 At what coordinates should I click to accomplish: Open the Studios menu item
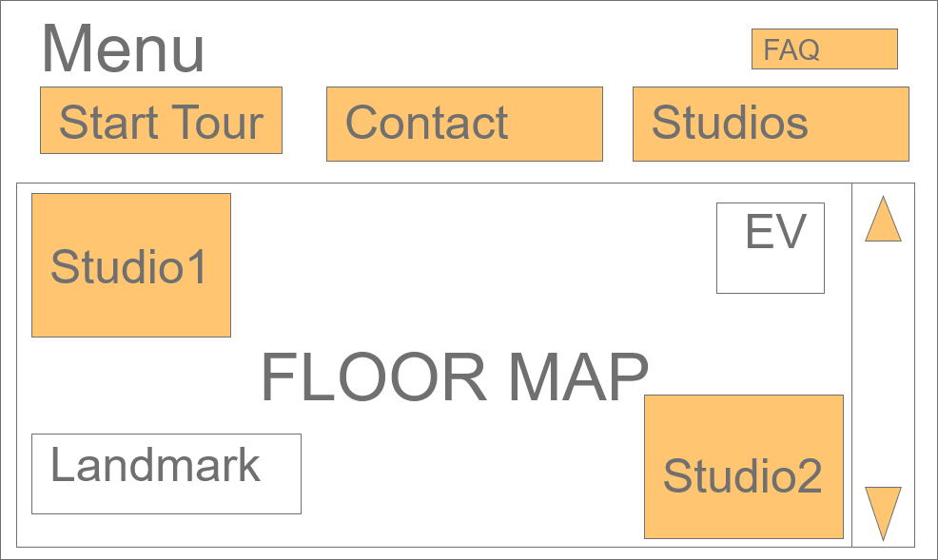click(x=771, y=124)
